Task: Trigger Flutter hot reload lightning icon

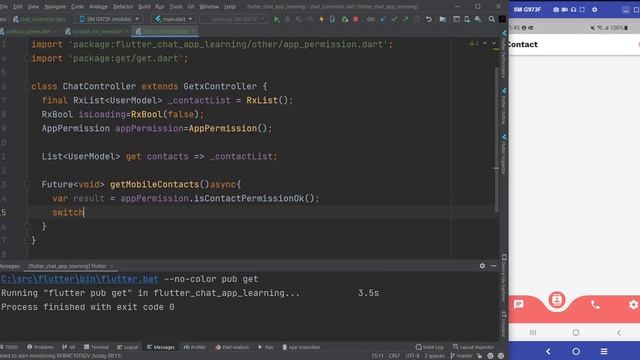Action: 321,19
